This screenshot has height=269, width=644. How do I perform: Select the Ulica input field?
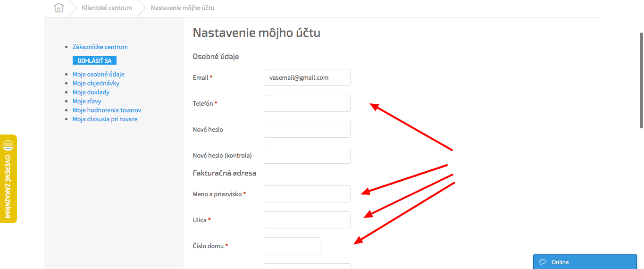click(307, 220)
